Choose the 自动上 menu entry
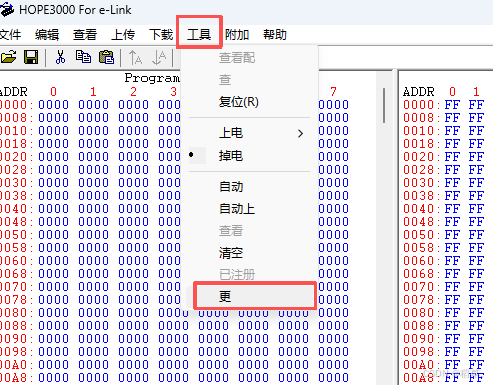The image size is (493, 385). [x=250, y=209]
